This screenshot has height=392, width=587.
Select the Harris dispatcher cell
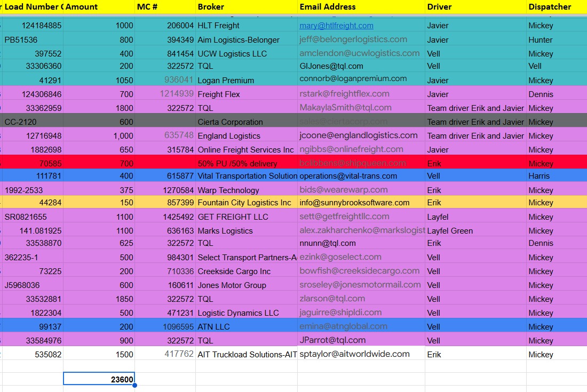pyautogui.click(x=556, y=176)
